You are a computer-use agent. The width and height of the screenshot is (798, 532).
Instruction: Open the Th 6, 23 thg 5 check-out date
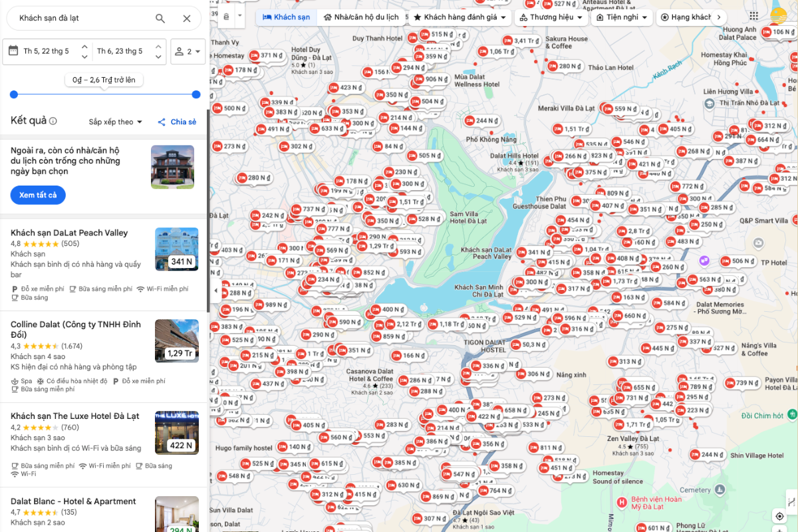[x=120, y=51]
